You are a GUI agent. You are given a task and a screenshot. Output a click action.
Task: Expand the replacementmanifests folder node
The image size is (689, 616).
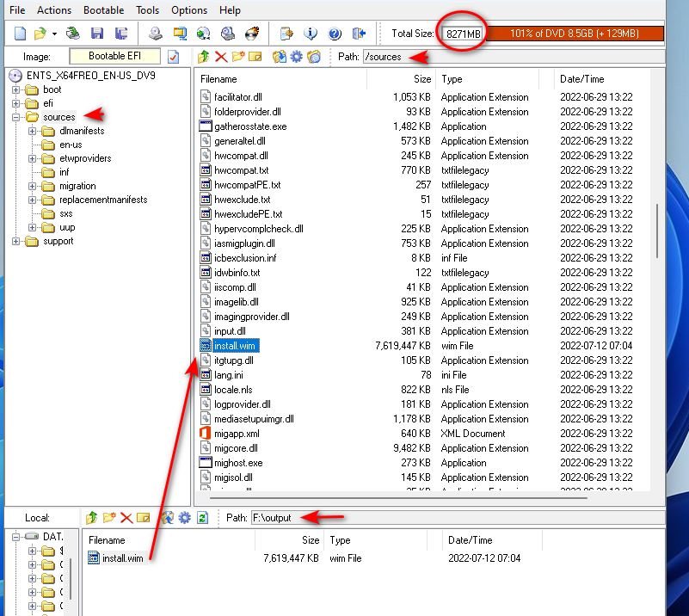32,200
